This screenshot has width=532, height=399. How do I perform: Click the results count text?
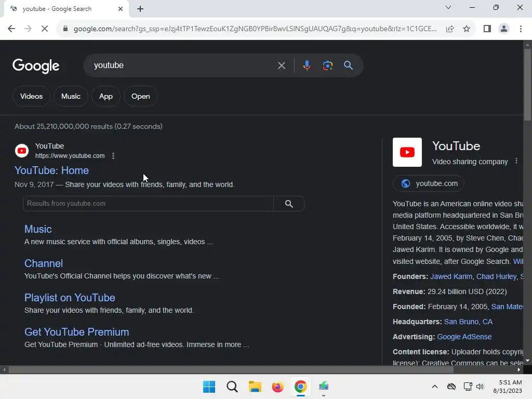[x=88, y=126]
